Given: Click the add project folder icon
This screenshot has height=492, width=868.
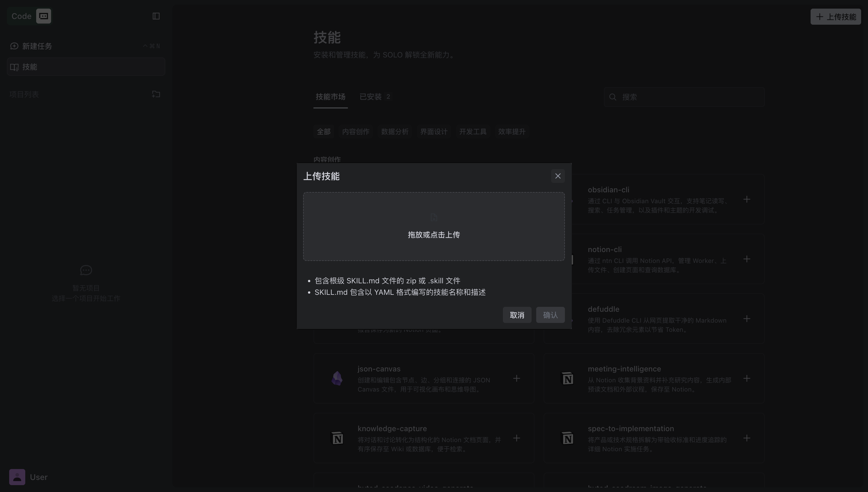Looking at the screenshot, I should 156,94.
